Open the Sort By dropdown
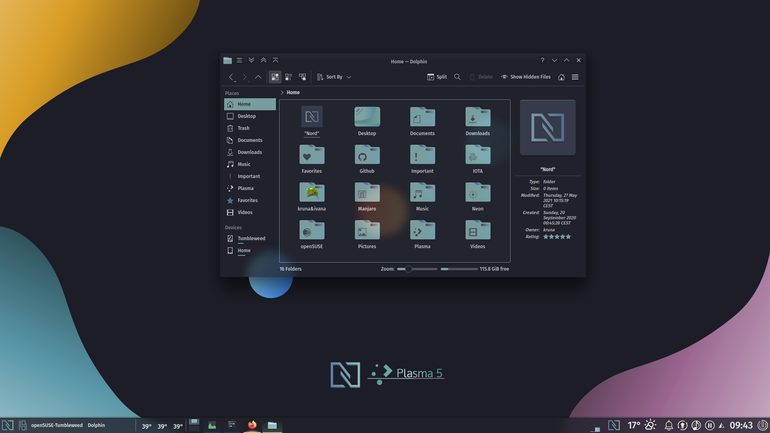 (334, 77)
